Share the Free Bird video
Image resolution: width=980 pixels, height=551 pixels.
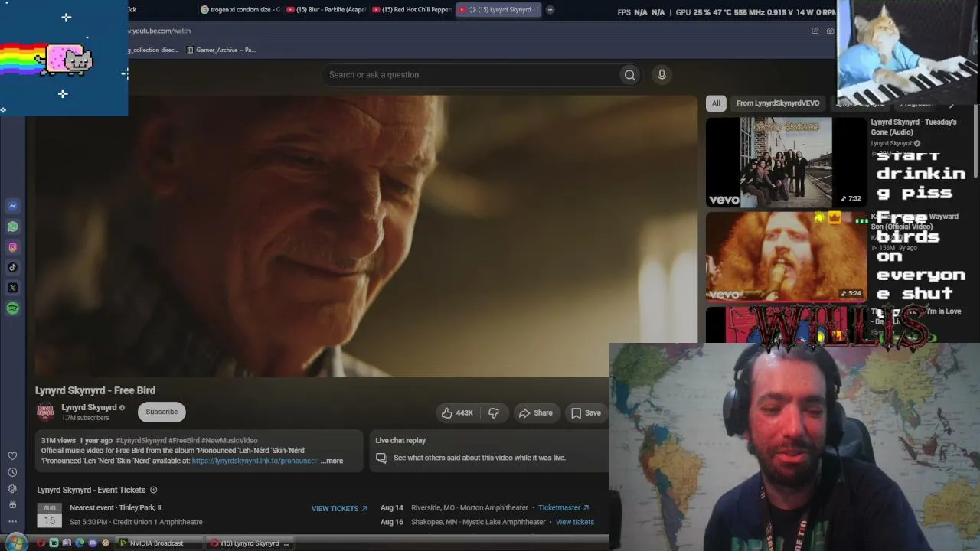point(535,412)
